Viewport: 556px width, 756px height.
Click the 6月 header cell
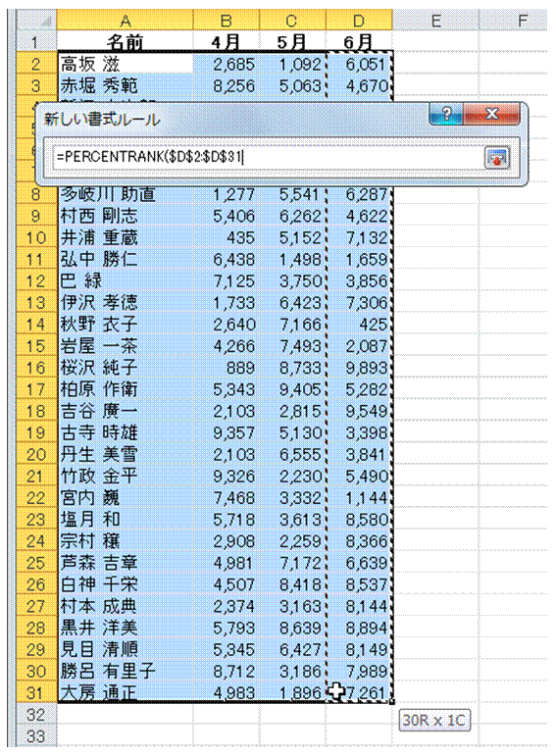tap(359, 42)
